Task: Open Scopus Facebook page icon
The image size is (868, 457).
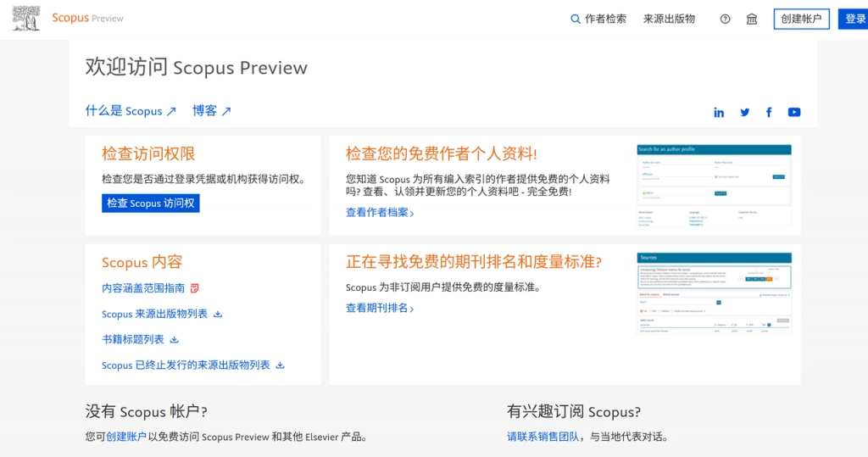Action: 769,113
